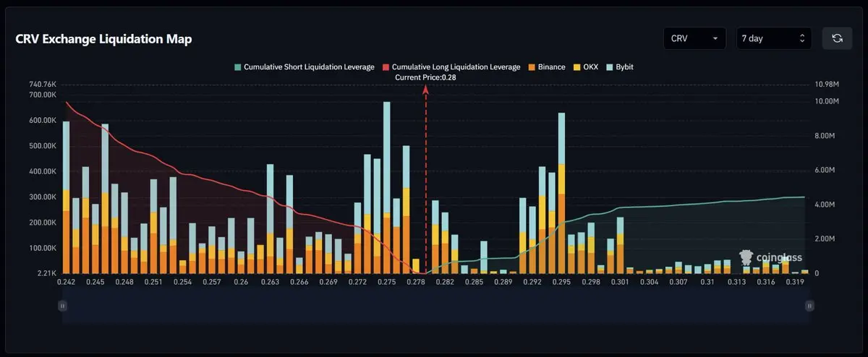
Task: Click the red current price marker line
Action: click(425, 179)
